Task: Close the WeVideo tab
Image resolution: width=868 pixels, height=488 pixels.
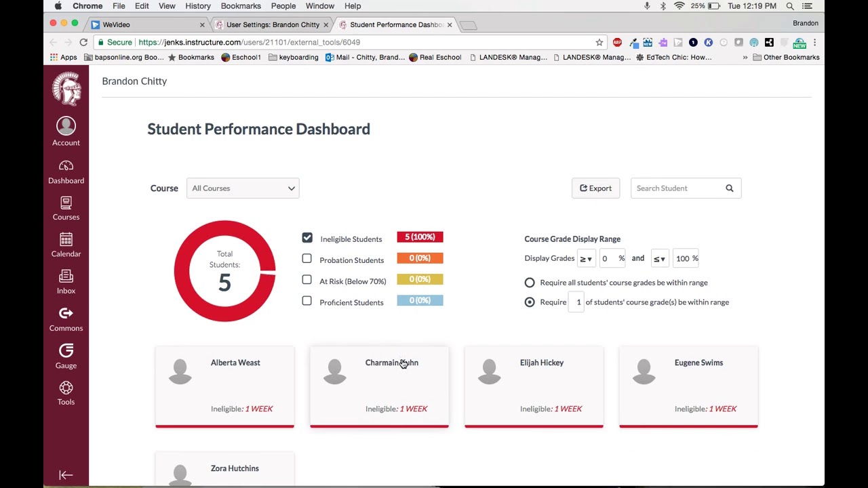Action: click(x=202, y=25)
